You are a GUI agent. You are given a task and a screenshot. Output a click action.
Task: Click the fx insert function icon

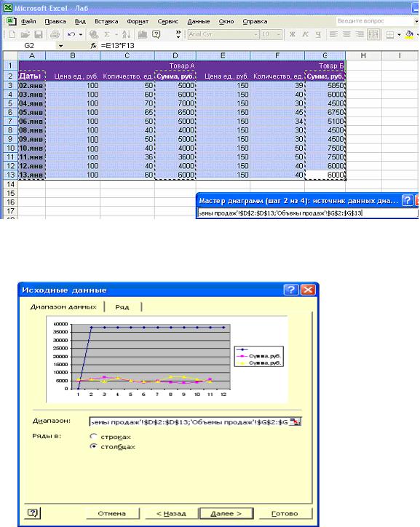click(x=93, y=46)
